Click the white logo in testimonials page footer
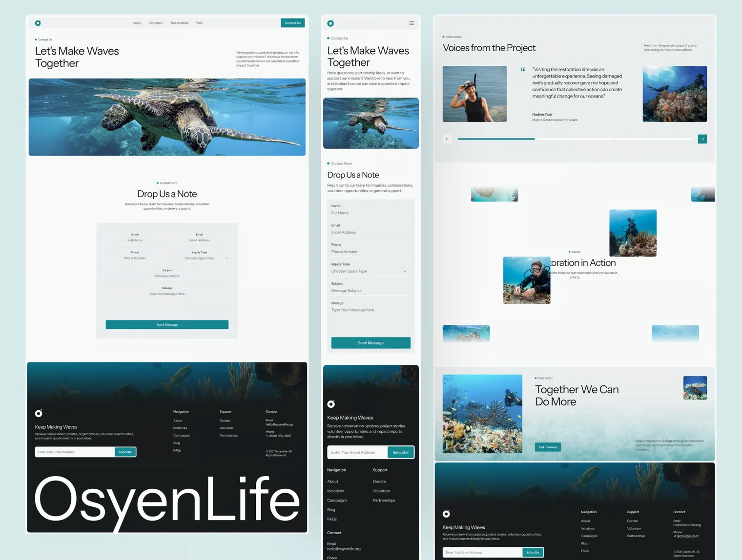 [446, 514]
